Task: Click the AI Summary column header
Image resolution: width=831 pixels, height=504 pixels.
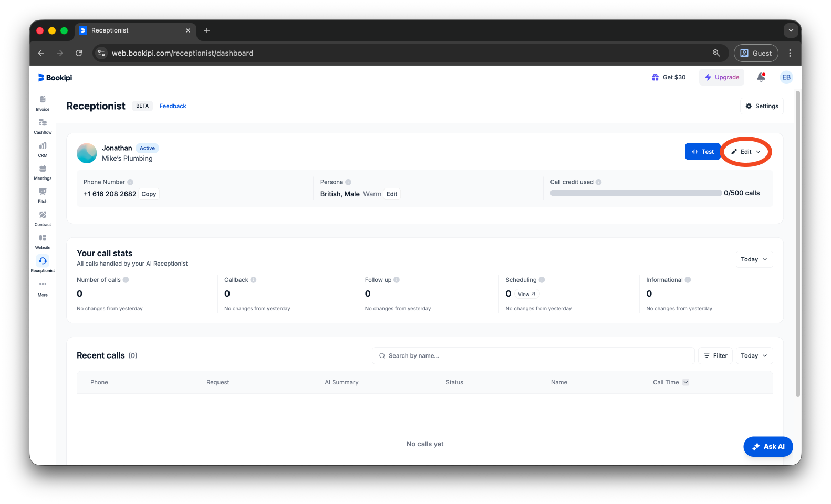Action: coord(341,382)
